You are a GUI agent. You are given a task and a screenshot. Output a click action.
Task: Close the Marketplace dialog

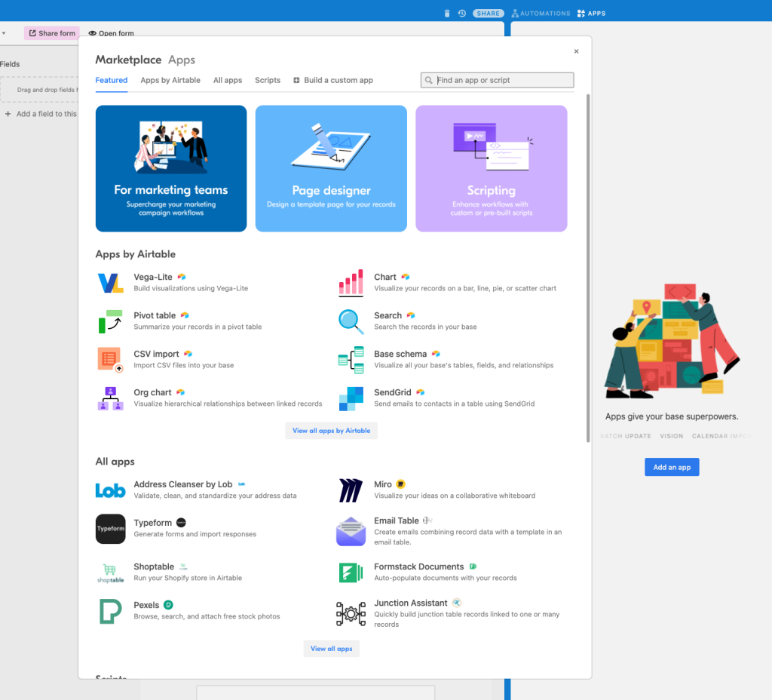(577, 51)
